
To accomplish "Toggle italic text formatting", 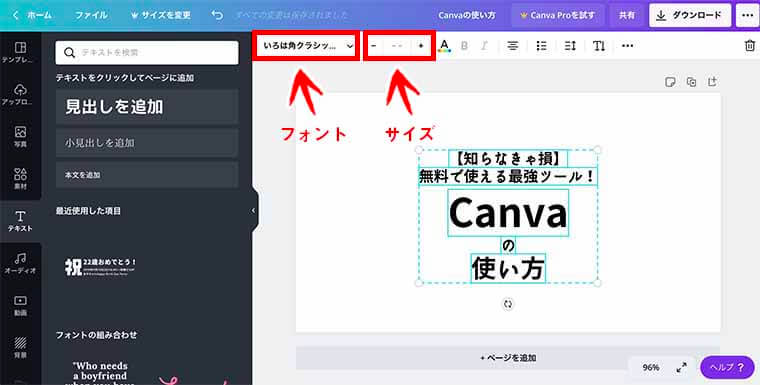I will point(484,46).
